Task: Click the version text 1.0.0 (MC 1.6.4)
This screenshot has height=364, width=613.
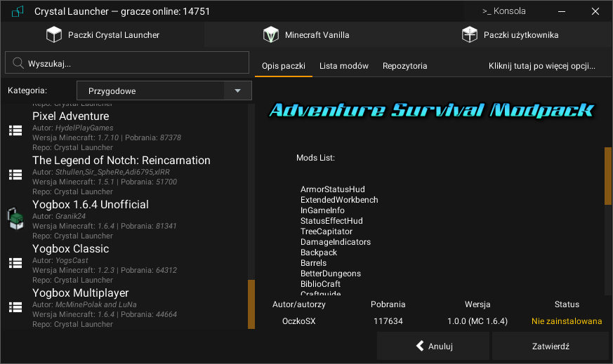Action: point(477,321)
